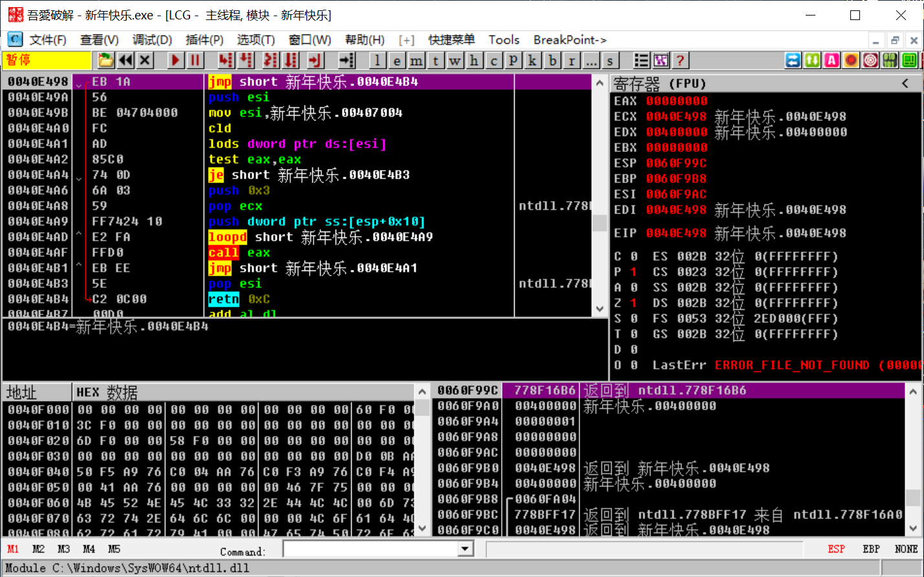Open the 帮助(H) menu

pos(365,40)
